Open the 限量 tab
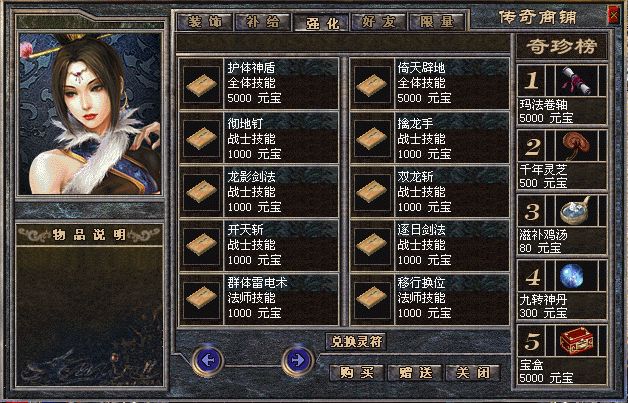This screenshot has width=628, height=403. coord(437,22)
